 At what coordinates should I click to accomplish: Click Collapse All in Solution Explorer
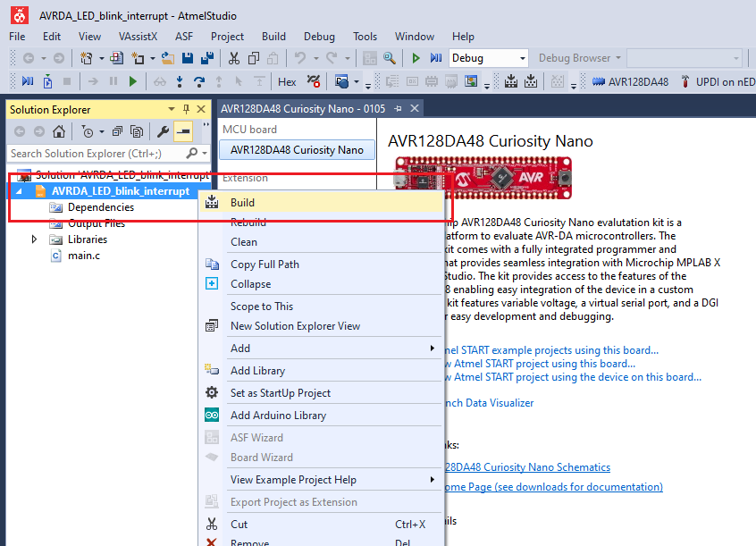tap(117, 131)
